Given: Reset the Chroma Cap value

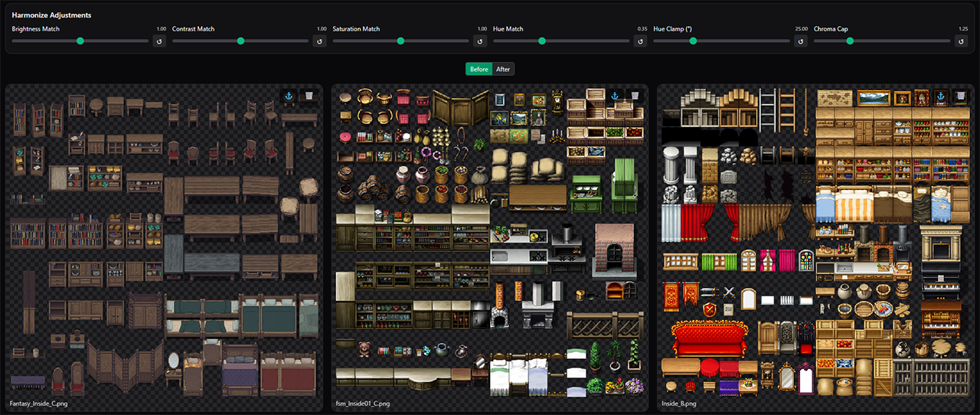Looking at the screenshot, I should click(x=962, y=41).
